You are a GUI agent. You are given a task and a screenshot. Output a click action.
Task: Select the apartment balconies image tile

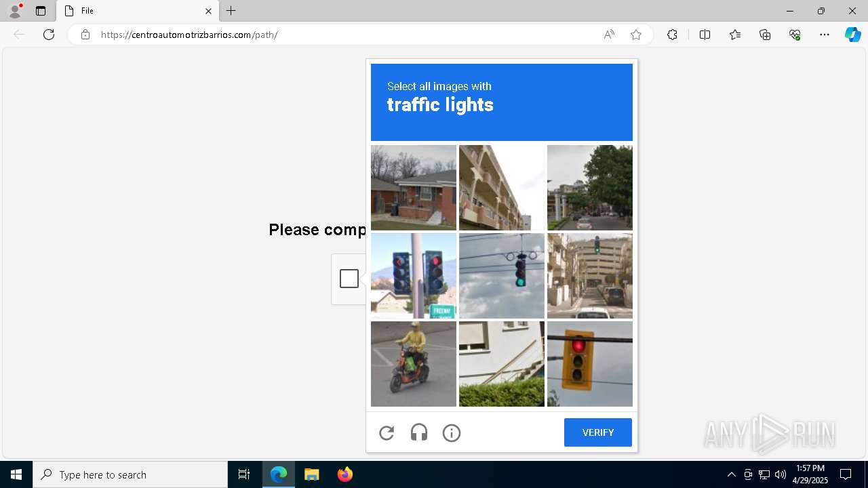click(x=502, y=188)
